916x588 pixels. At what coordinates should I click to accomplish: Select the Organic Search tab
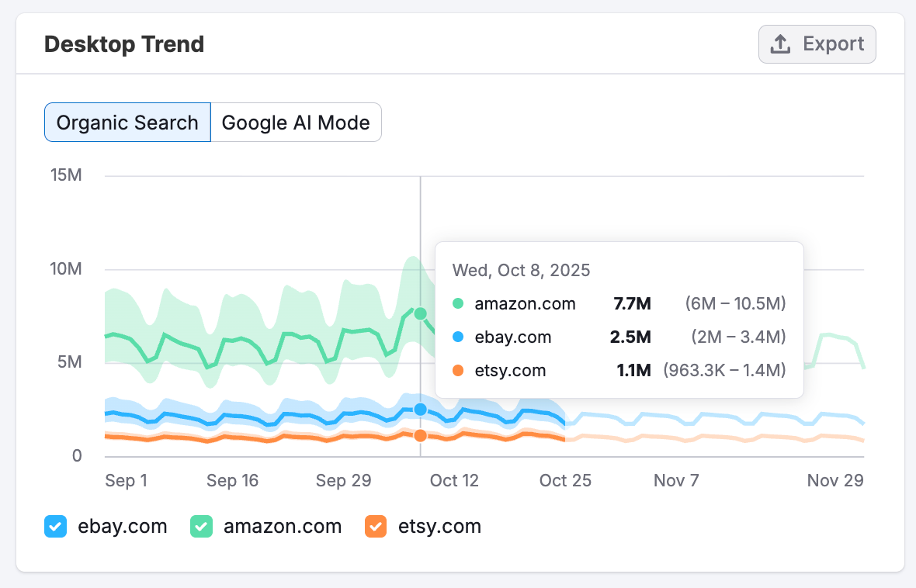[x=127, y=122]
